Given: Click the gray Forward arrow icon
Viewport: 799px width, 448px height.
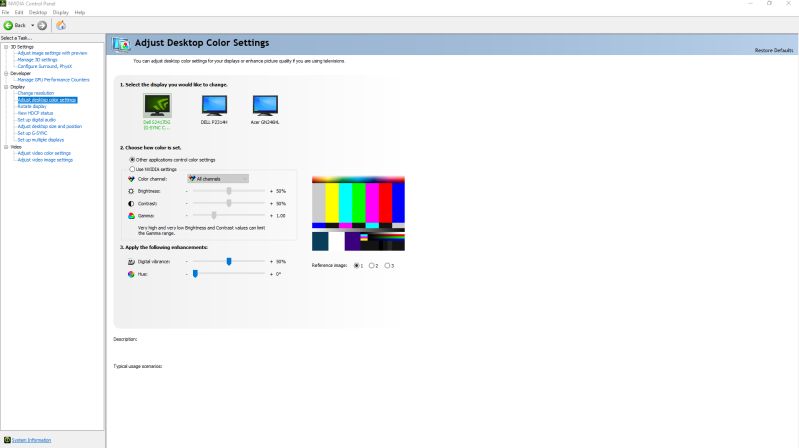Looking at the screenshot, I should (42, 25).
